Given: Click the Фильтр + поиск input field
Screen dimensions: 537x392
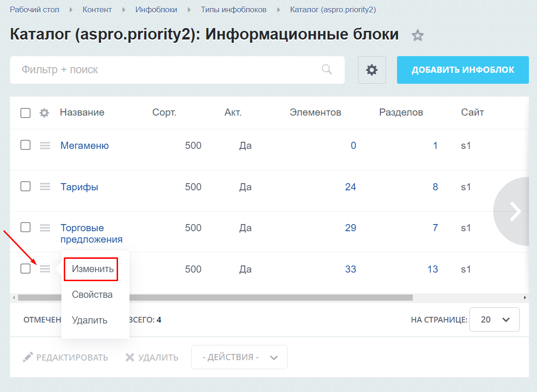Looking at the screenshot, I should click(x=177, y=70).
